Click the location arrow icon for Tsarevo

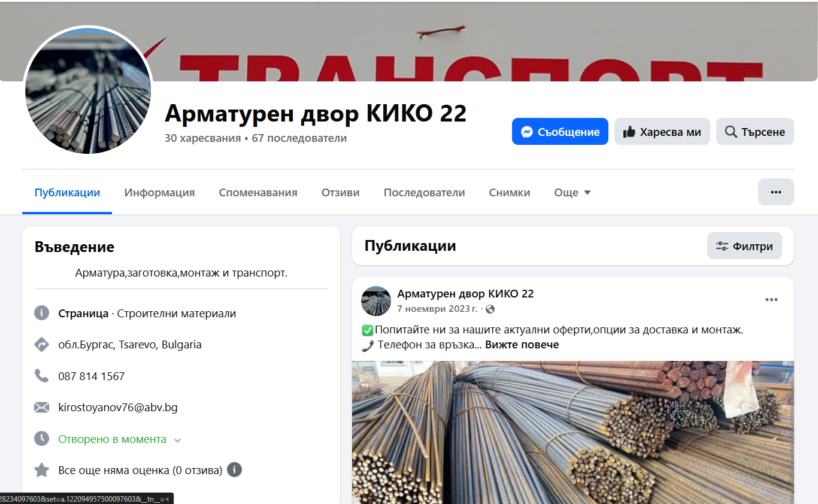click(41, 345)
